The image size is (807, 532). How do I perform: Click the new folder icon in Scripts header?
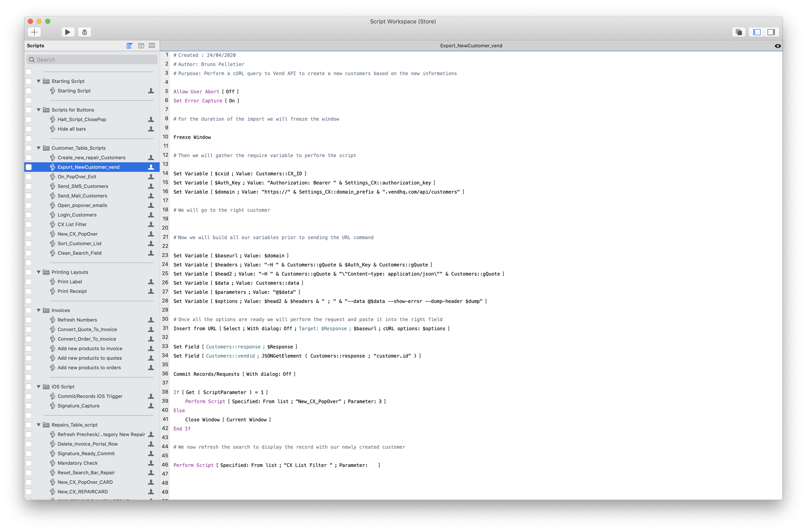click(141, 46)
